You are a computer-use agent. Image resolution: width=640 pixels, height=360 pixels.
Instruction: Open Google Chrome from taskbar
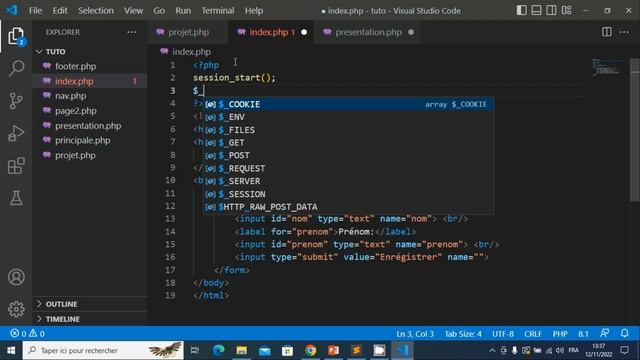[x=311, y=350]
